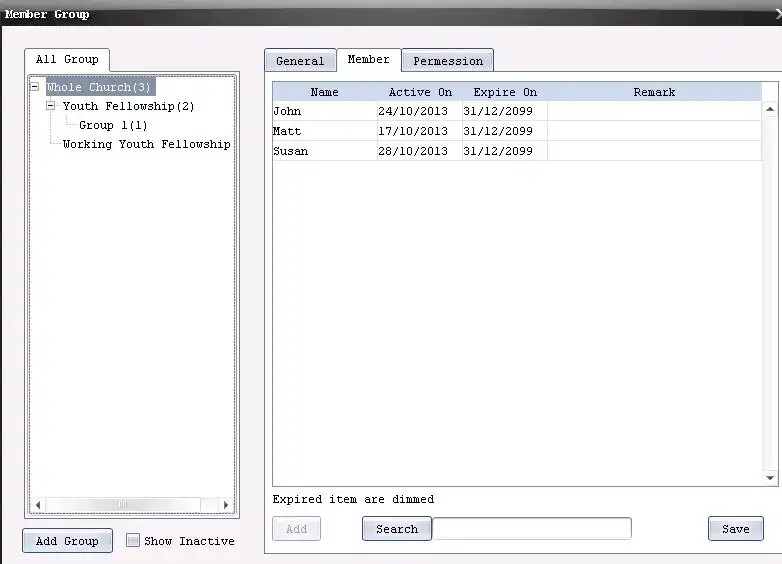
Task: Collapse the Whole Church tree node
Action: click(x=34, y=86)
